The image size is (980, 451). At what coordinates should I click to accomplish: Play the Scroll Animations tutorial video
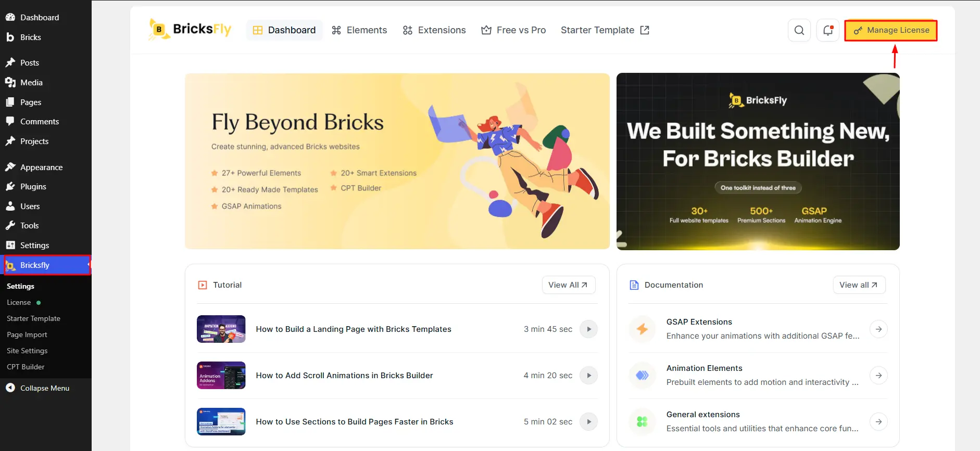[x=589, y=376]
